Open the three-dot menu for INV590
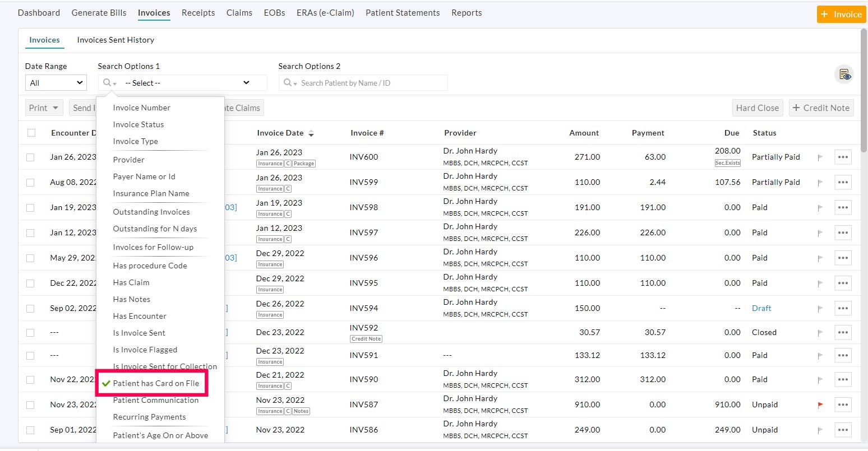Image resolution: width=868 pixels, height=451 pixels. point(842,380)
